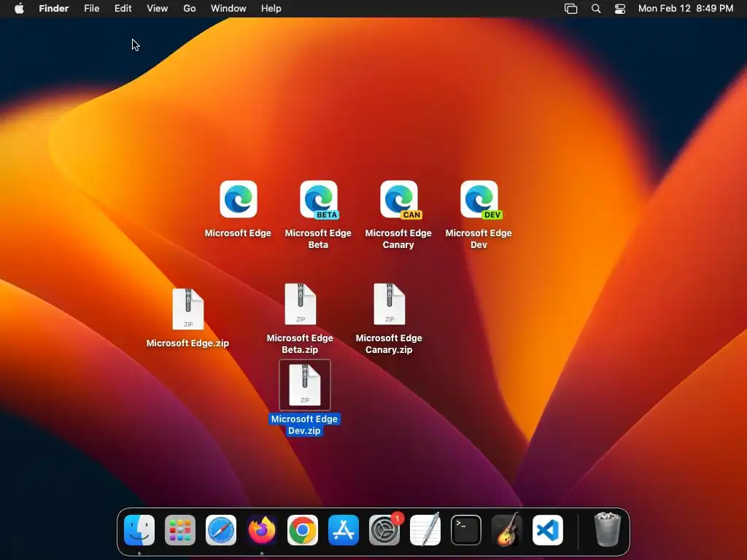Screen dimensions: 747x560
Task: Open Terminal from the Dock
Action: (466, 530)
